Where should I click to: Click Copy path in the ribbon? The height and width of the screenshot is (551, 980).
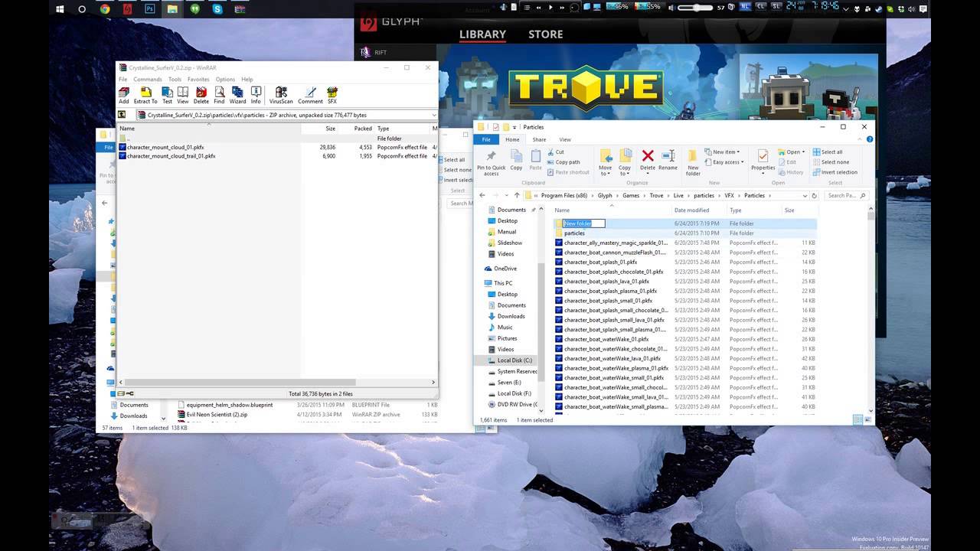pos(563,162)
